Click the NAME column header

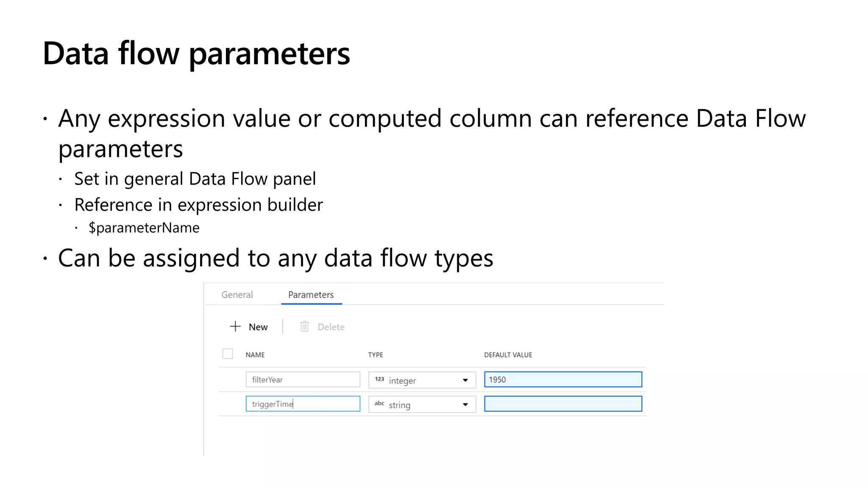(255, 355)
